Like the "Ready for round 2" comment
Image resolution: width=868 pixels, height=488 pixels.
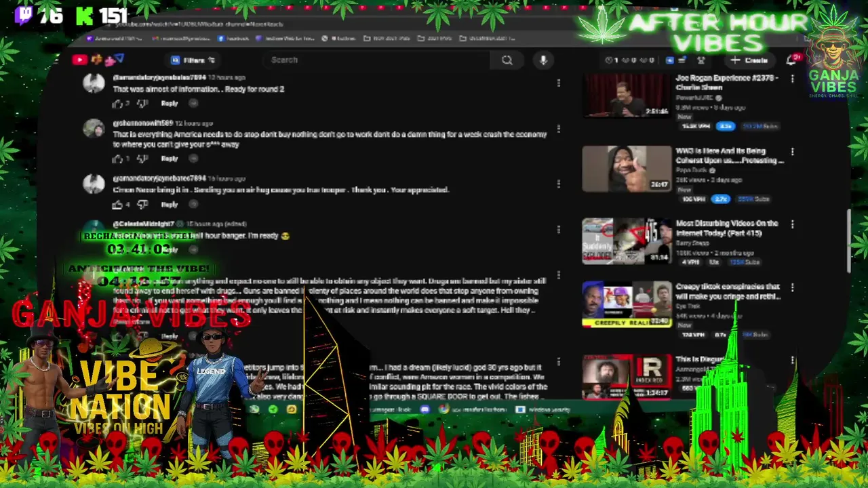click(117, 104)
